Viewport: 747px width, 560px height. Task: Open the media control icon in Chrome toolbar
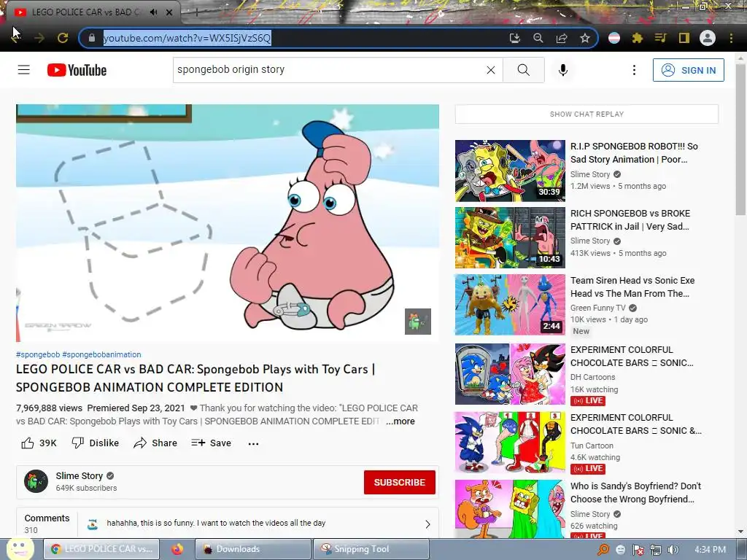pyautogui.click(x=661, y=38)
